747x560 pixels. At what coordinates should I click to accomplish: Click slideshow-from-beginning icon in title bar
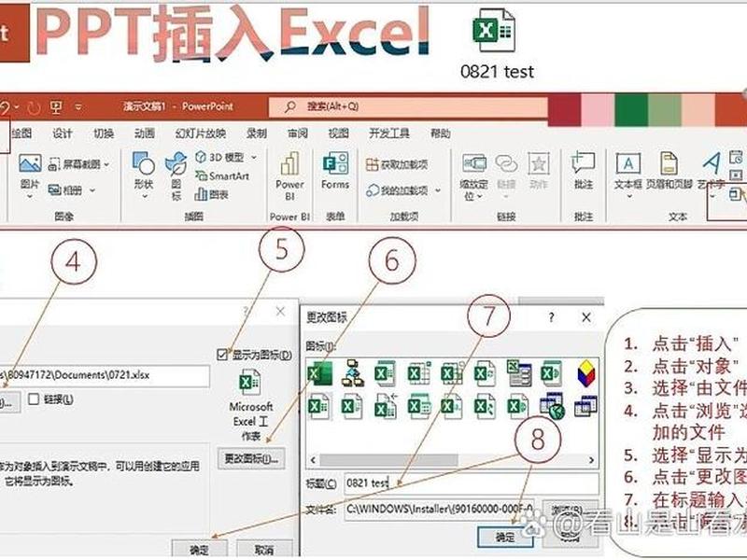tap(56, 106)
